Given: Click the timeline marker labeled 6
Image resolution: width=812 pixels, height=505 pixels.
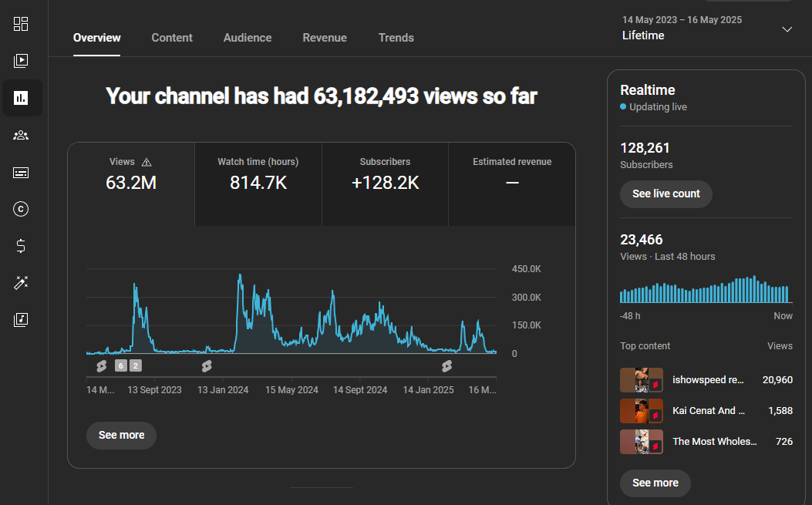Looking at the screenshot, I should click(120, 365).
